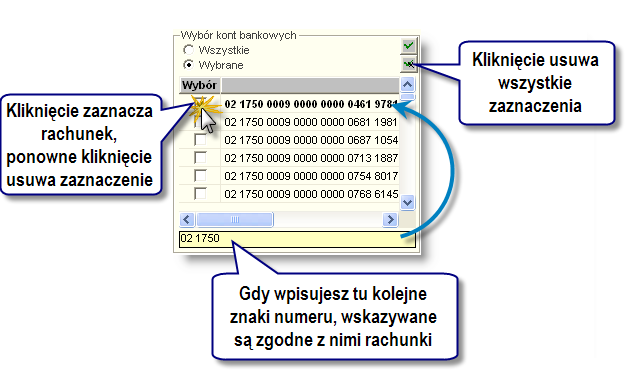The height and width of the screenshot is (388, 640).
Task: Click the Wybór column header
Action: 200,85
